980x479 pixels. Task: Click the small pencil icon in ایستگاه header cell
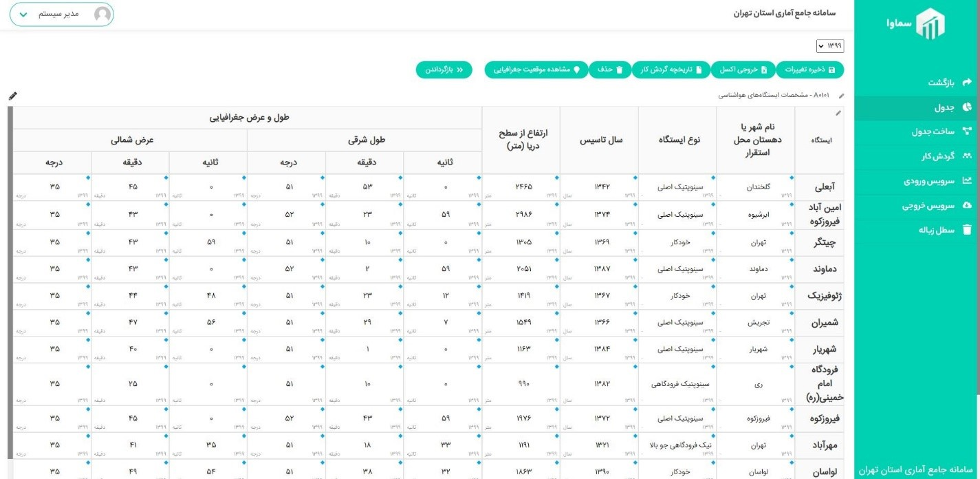pyautogui.click(x=838, y=113)
